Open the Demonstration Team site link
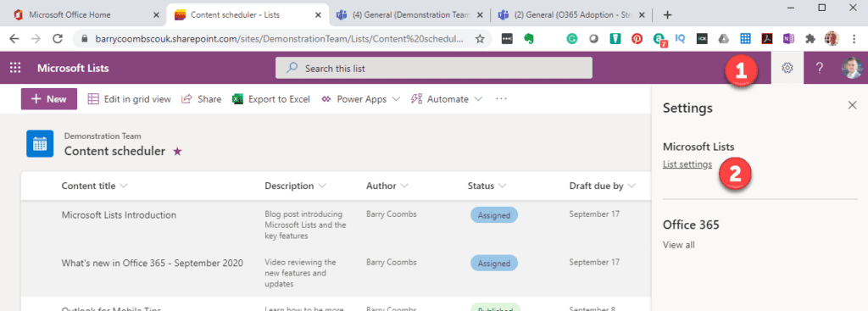Screen dimensions: 868x311 (103, 136)
